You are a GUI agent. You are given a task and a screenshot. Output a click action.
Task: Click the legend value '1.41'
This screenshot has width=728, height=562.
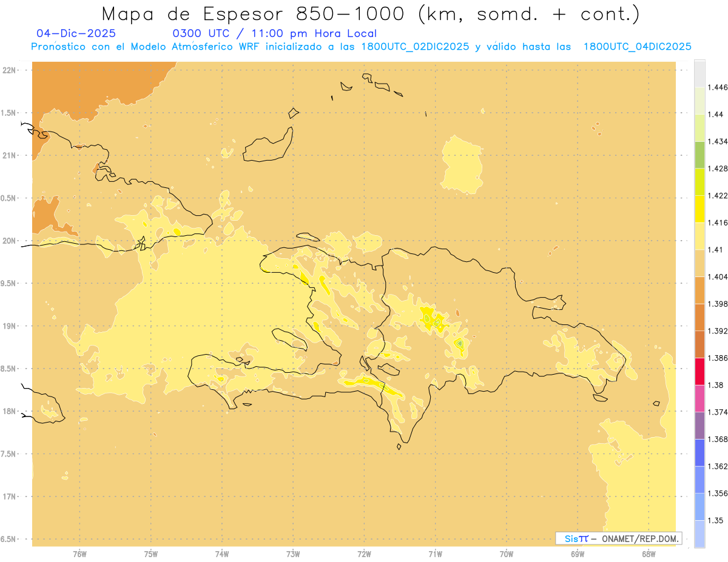tap(715, 250)
